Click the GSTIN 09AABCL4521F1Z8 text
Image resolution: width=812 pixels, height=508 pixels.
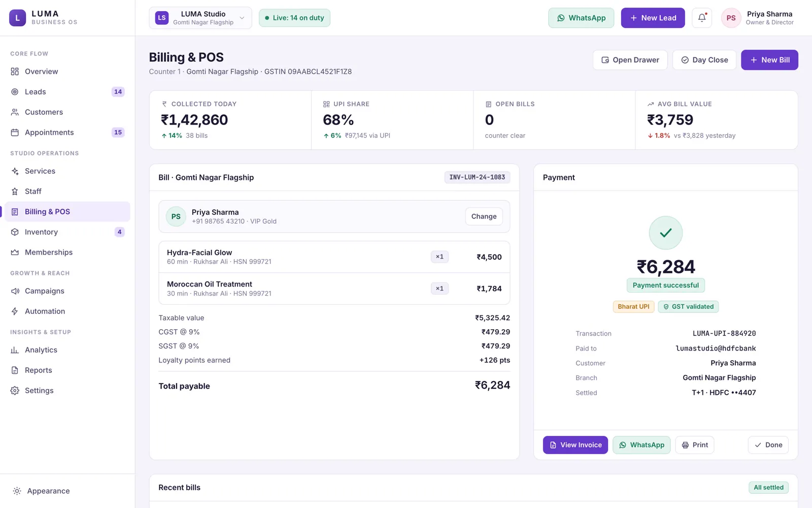tap(308, 72)
